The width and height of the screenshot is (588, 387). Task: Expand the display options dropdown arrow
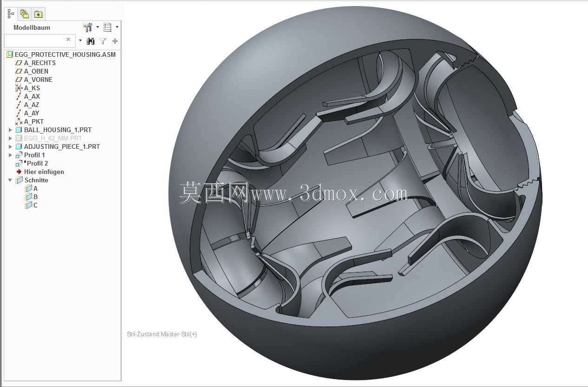click(x=117, y=27)
